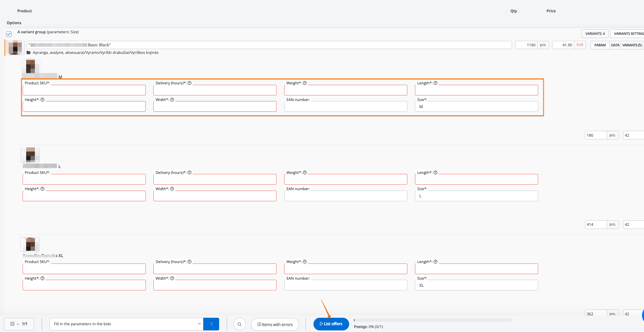Open the VARIANTS (5) tab
The width and height of the screenshot is (644, 332).
click(x=632, y=45)
